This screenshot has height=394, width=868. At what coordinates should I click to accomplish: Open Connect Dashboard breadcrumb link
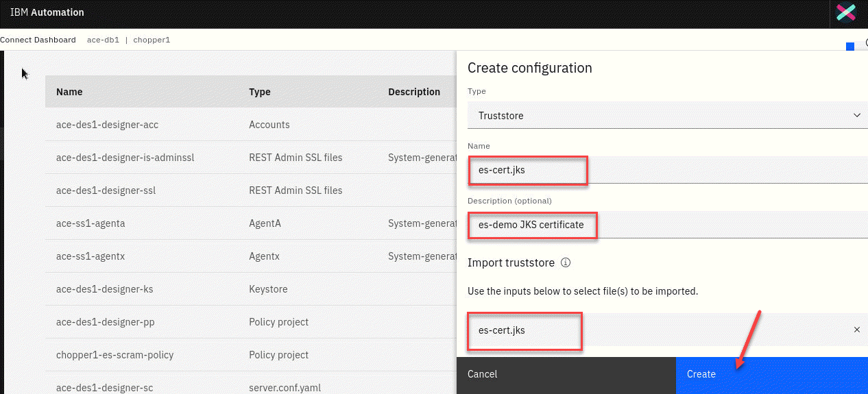point(38,40)
